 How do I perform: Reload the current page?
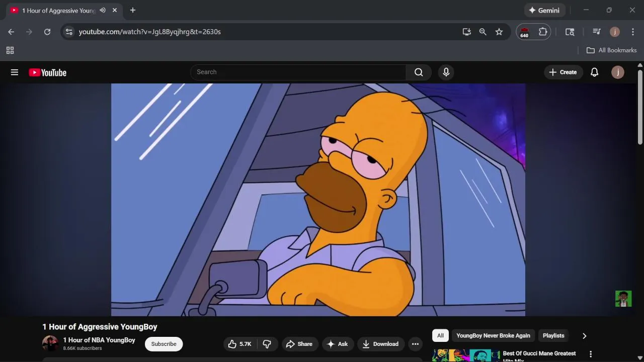(47, 32)
